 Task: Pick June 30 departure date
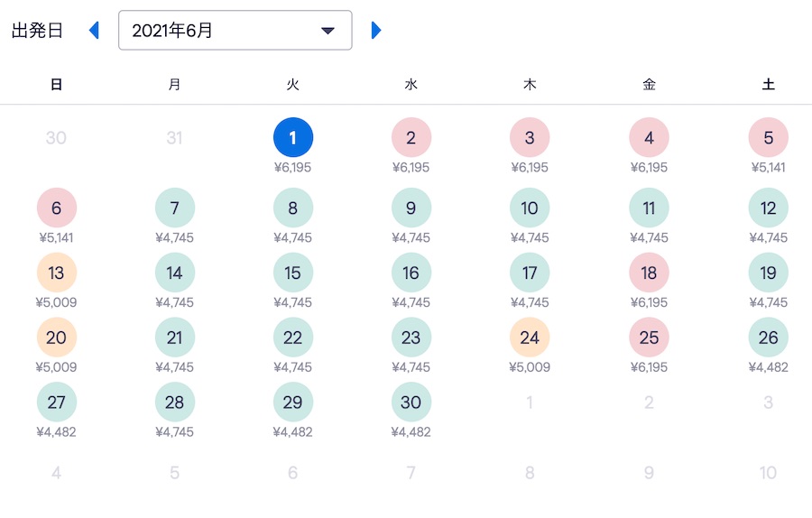pos(411,402)
